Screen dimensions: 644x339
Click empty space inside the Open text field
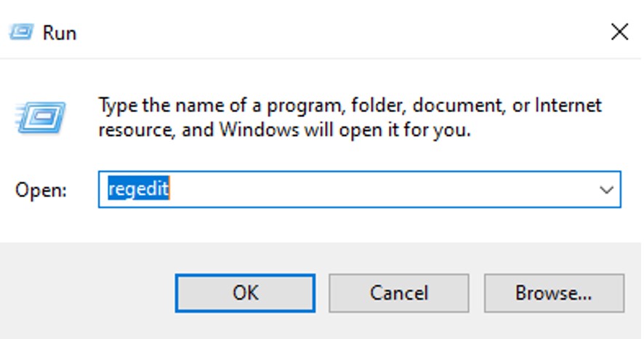378,190
